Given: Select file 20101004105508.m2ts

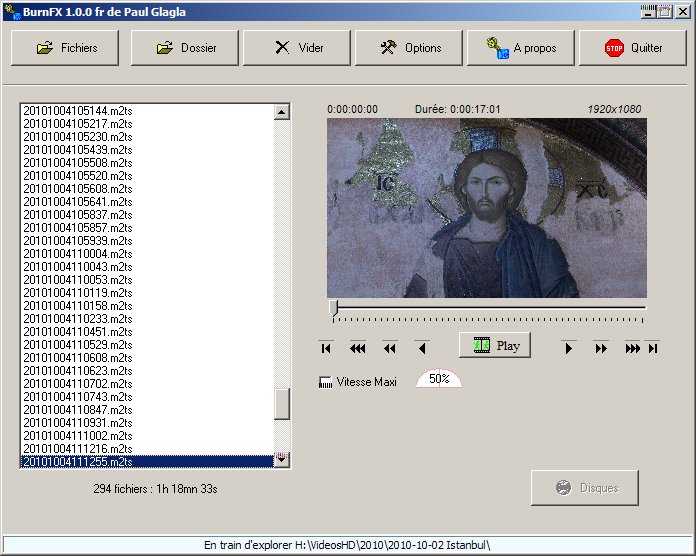Looking at the screenshot, I should 147,162.
